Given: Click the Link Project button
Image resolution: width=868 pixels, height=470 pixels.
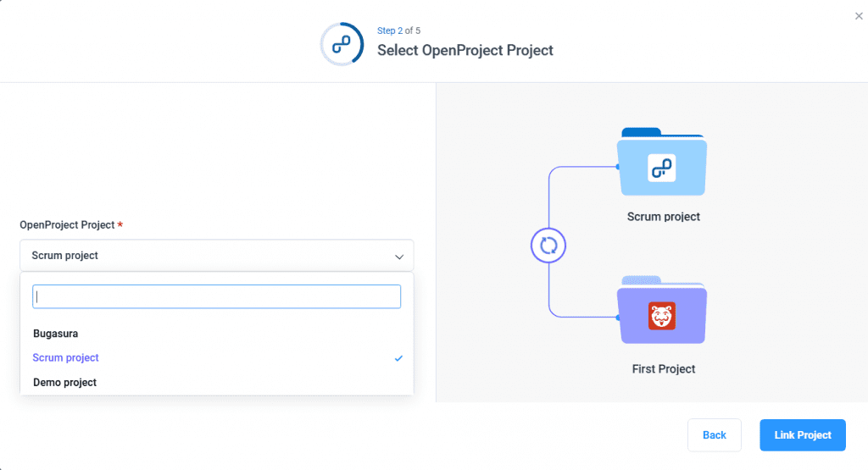Looking at the screenshot, I should [802, 435].
